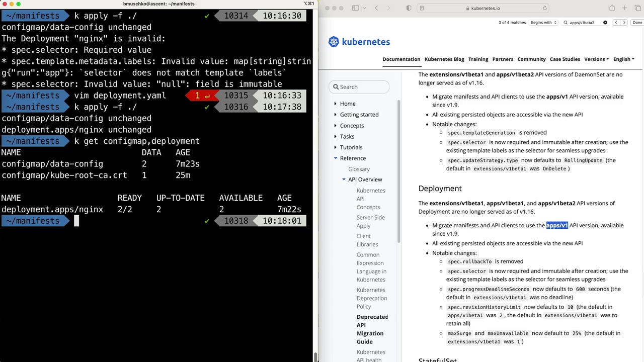
Task: Open Client Libraries sidebar link
Action: (367, 240)
